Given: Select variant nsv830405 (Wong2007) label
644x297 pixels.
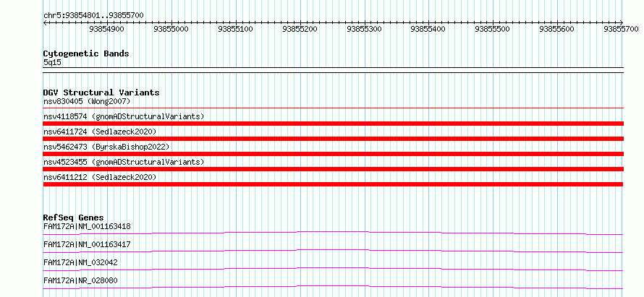Looking at the screenshot, I should click(x=87, y=101).
